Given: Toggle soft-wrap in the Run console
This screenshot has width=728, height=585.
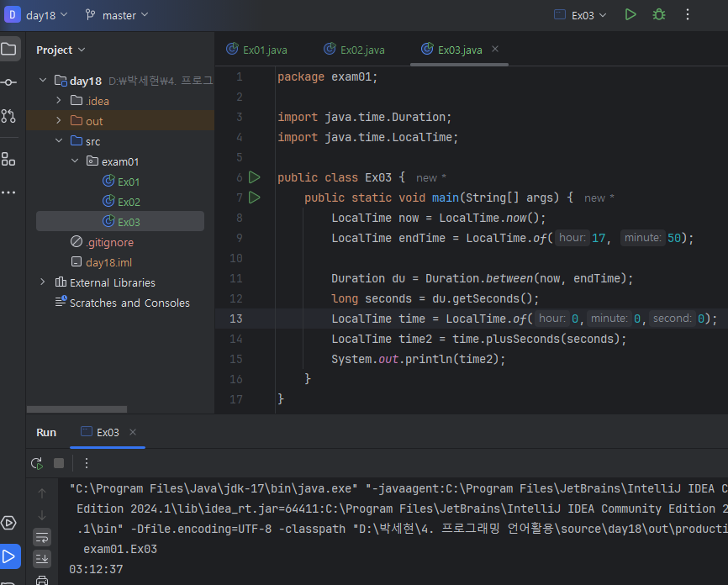Looking at the screenshot, I should click(x=42, y=537).
